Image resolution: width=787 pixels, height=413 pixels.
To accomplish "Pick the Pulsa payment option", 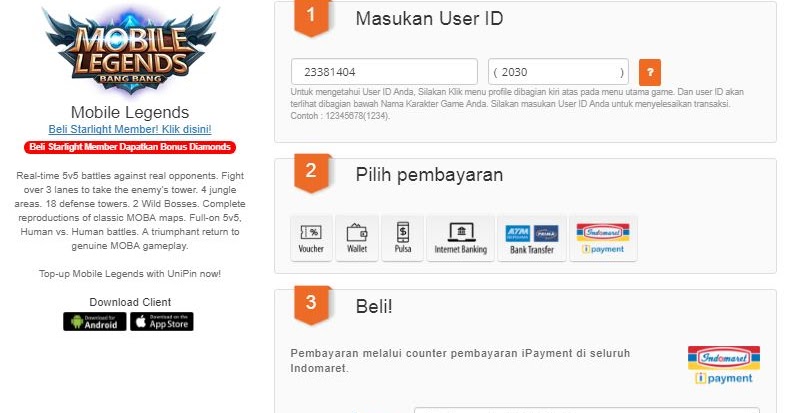I will pos(403,238).
